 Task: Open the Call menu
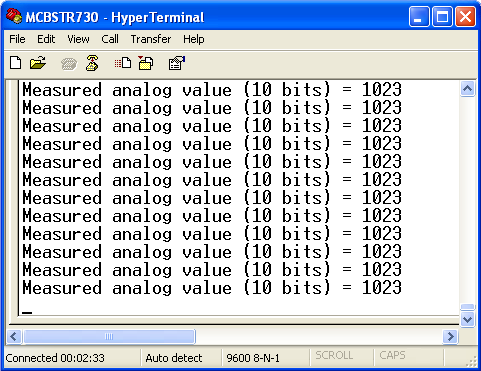pyautogui.click(x=110, y=39)
